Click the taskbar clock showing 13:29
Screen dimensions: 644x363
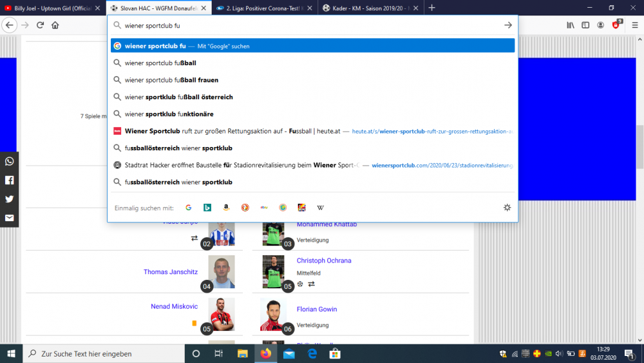pos(603,353)
